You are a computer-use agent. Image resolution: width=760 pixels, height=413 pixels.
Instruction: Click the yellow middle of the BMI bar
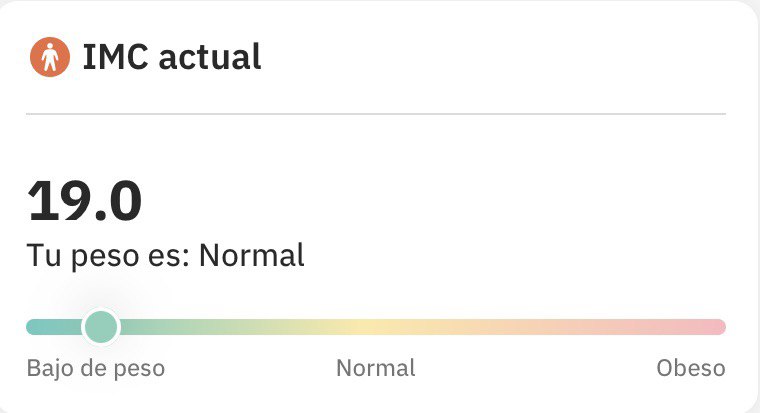pos(370,327)
